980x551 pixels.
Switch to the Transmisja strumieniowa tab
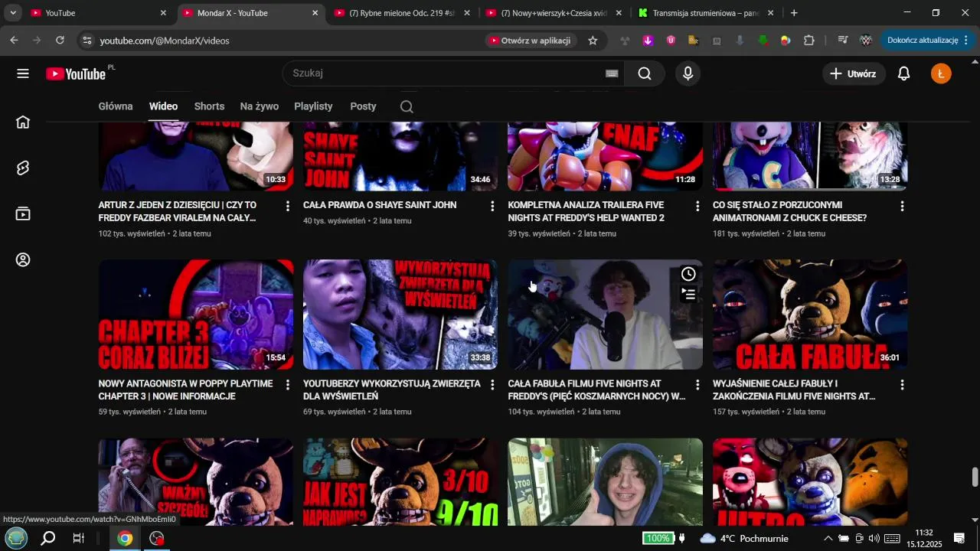(705, 13)
